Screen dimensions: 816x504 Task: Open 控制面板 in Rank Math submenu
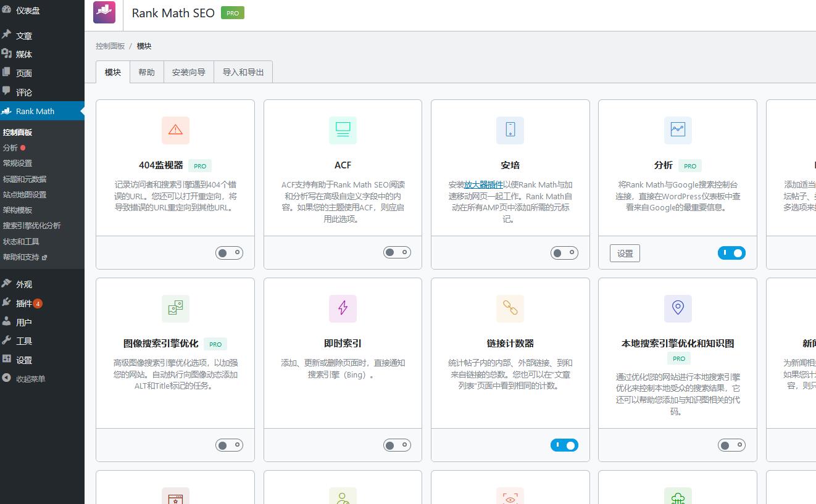click(x=17, y=132)
